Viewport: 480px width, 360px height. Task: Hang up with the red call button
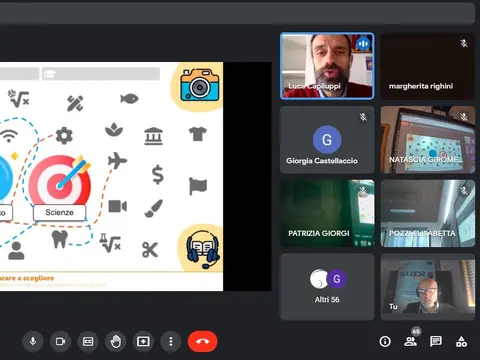point(203,341)
